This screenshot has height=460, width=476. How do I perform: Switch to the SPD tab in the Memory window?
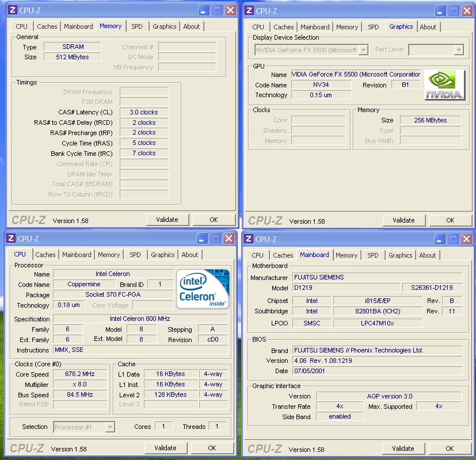136,26
